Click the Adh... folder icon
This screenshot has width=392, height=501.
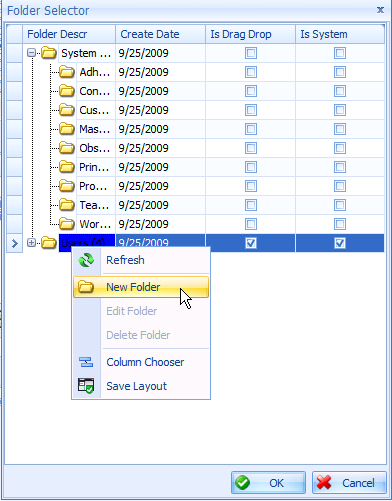click(67, 72)
